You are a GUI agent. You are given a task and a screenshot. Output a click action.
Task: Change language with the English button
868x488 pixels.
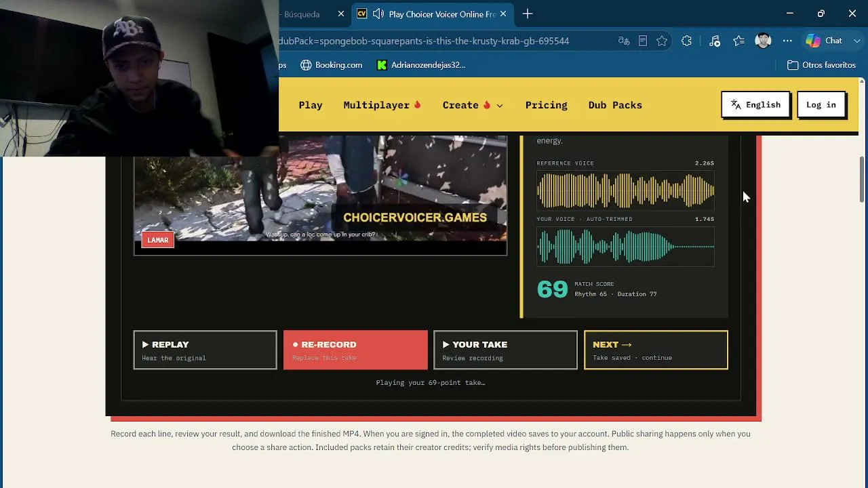coord(755,105)
